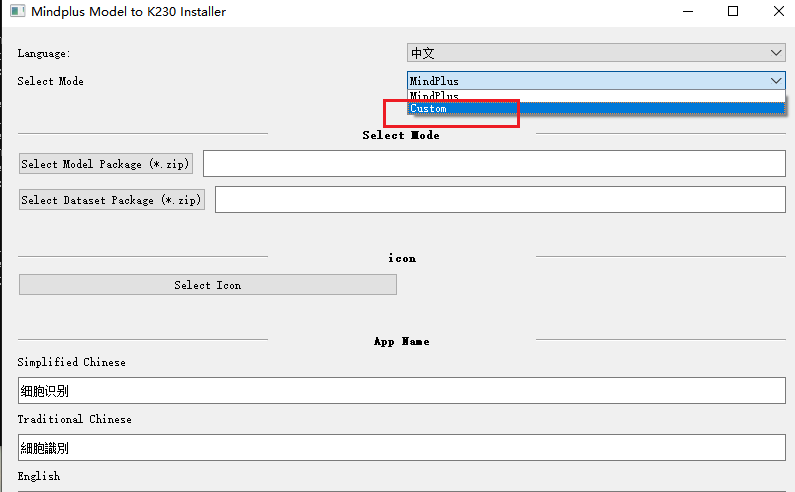
Task: Collapse the Select Mode list via its arrow
Action: [x=776, y=81]
